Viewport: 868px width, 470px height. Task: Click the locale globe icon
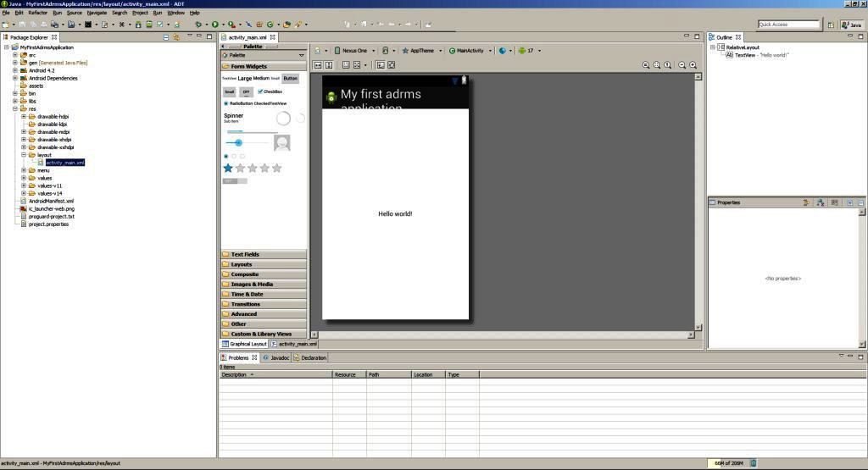point(502,50)
